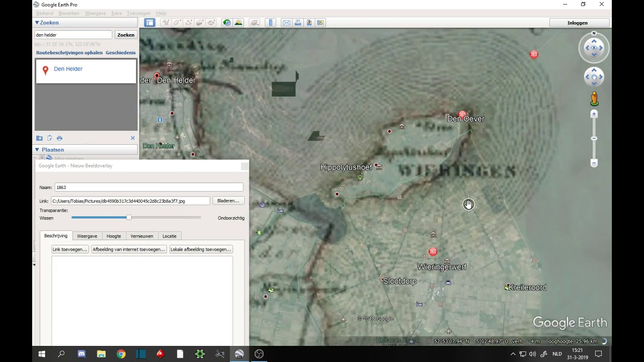Show historical imagery clock icon
The width and height of the screenshot is (644, 362).
click(227, 23)
